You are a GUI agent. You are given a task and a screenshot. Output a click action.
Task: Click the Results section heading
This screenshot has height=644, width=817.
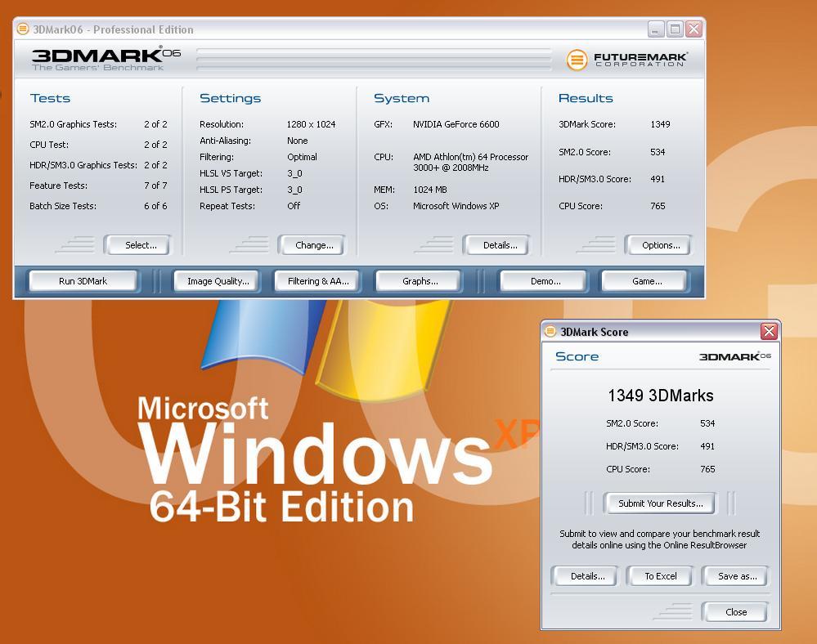pos(585,98)
